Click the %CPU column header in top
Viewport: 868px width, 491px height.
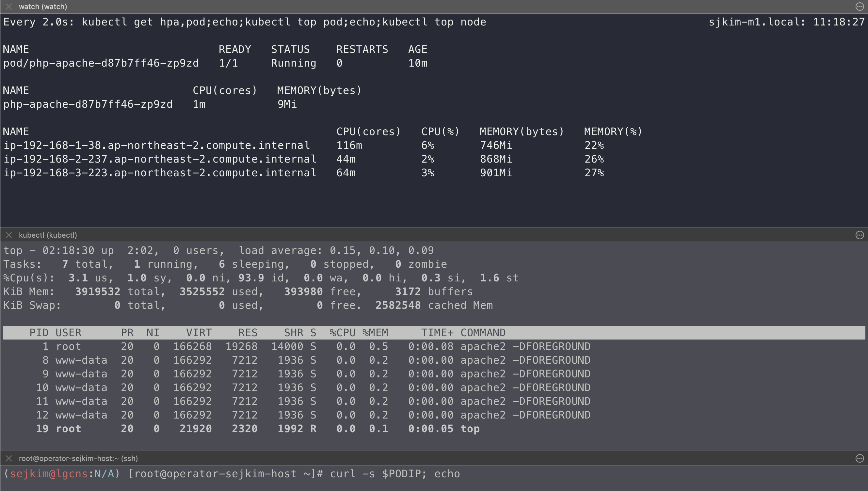click(342, 333)
